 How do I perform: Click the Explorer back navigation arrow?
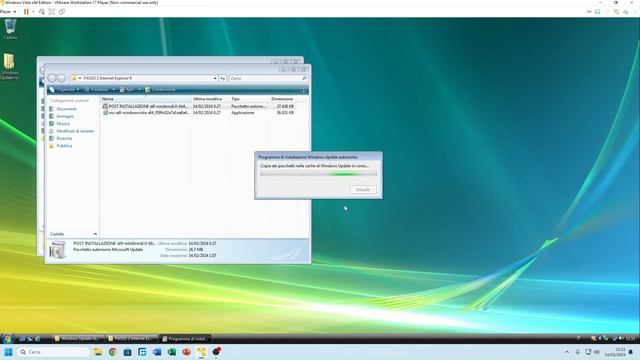click(x=52, y=78)
